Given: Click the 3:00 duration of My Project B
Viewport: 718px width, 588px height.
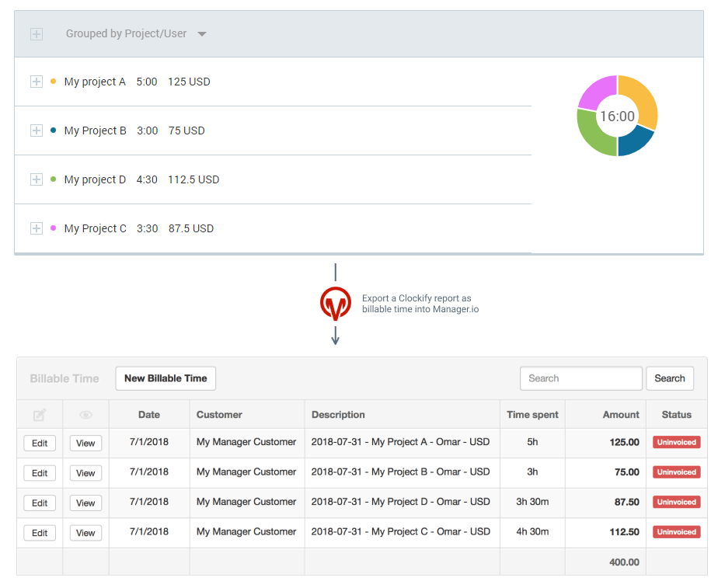Looking at the screenshot, I should (x=148, y=130).
